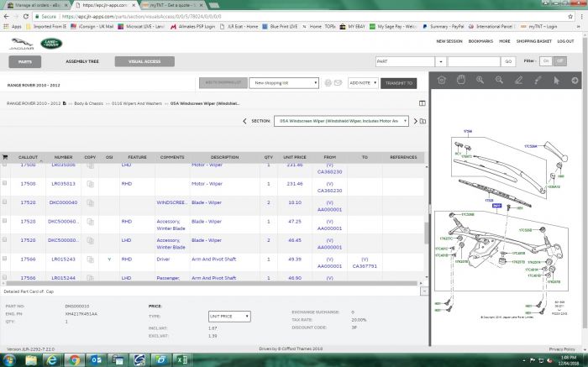
Task: Open Outlook from the taskbar
Action: [x=96, y=360]
